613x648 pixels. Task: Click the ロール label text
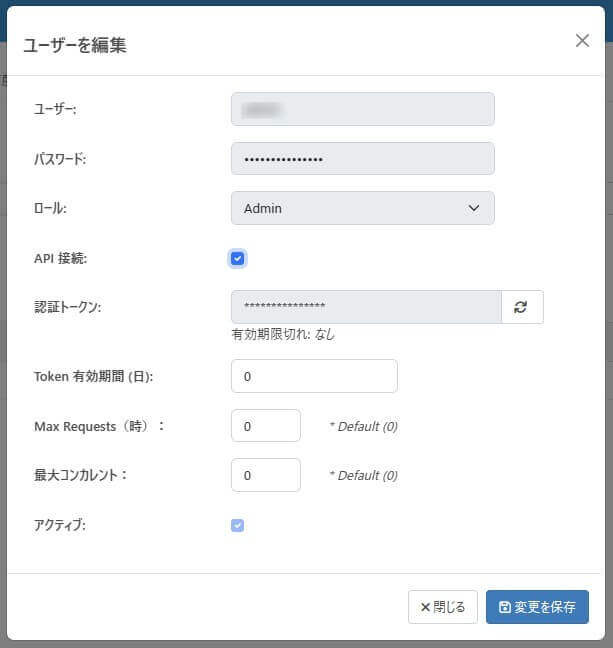click(51, 208)
